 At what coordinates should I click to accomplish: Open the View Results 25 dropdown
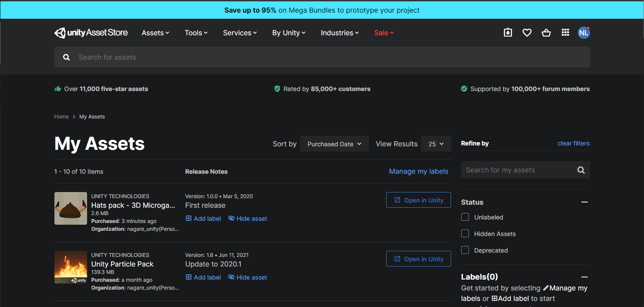click(436, 144)
